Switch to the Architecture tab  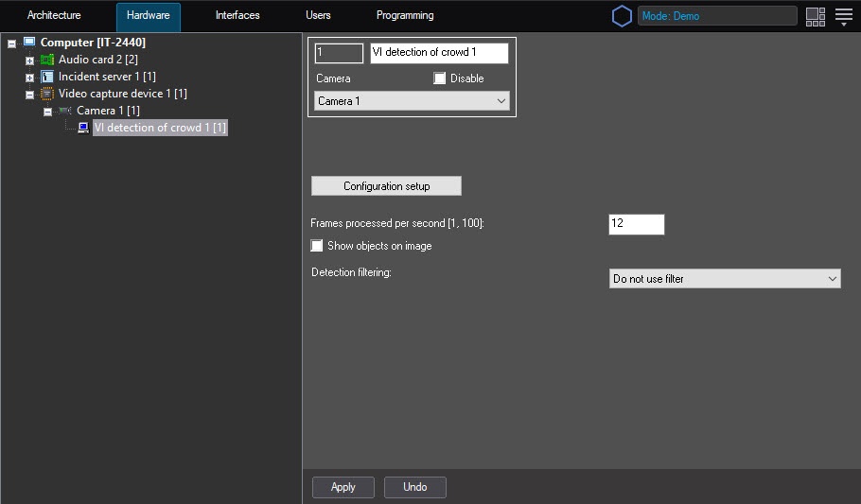pos(54,16)
